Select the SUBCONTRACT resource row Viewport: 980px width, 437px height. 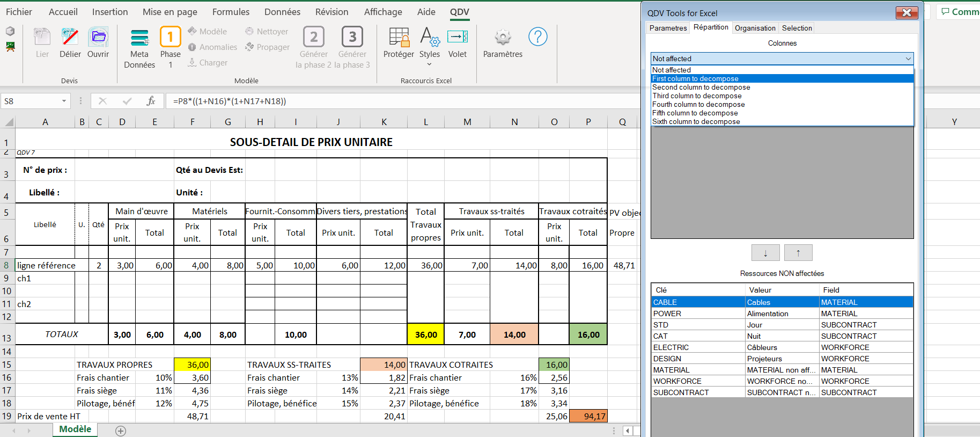[x=782, y=392]
